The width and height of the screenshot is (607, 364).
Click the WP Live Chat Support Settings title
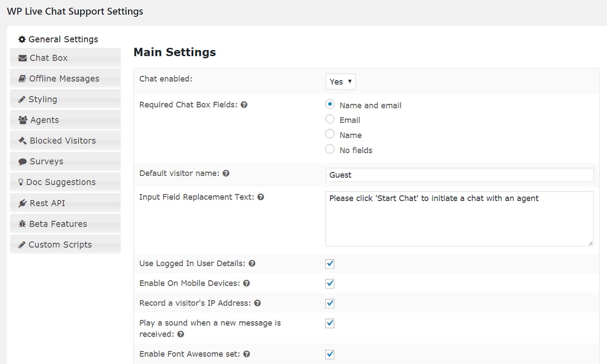click(75, 11)
